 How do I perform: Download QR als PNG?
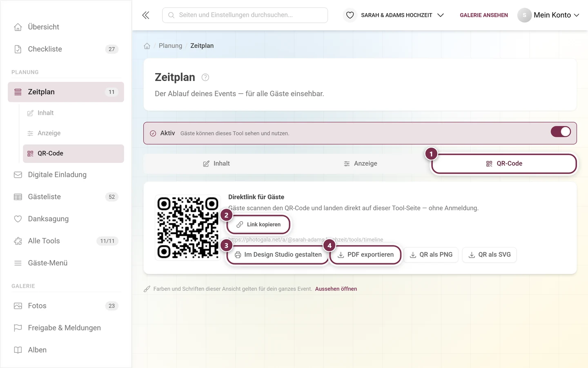coord(431,255)
